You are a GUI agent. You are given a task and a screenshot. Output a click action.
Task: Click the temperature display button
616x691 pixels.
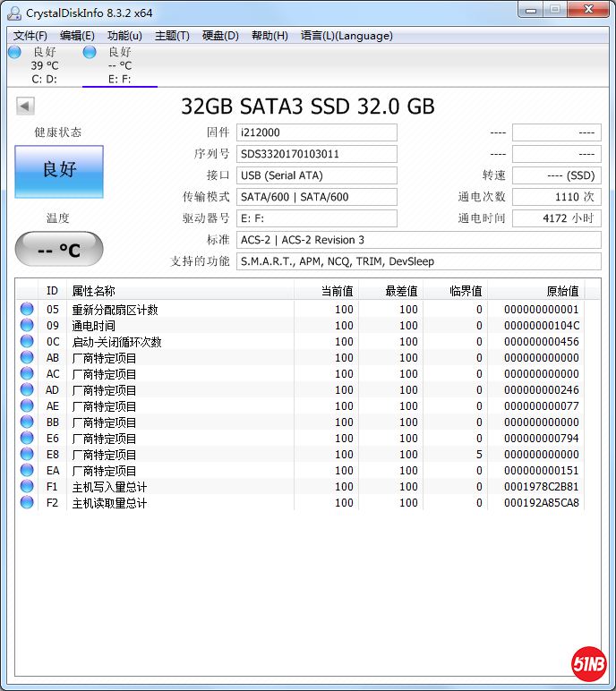point(59,250)
